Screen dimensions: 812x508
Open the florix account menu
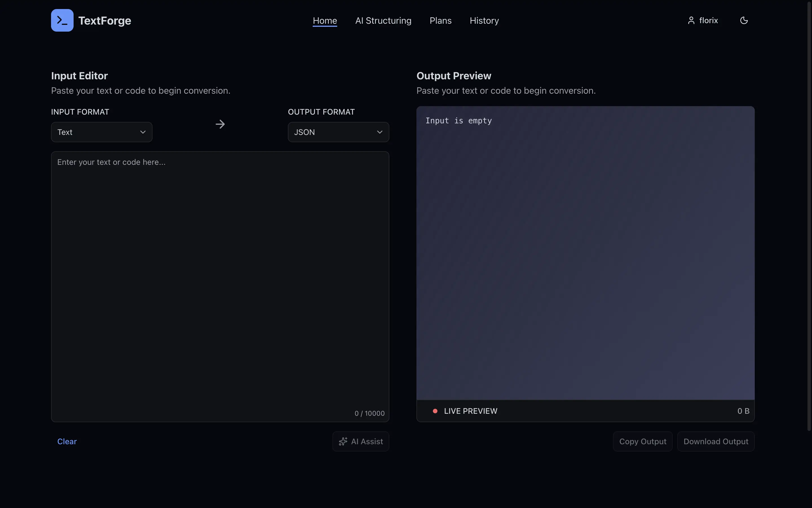703,21
